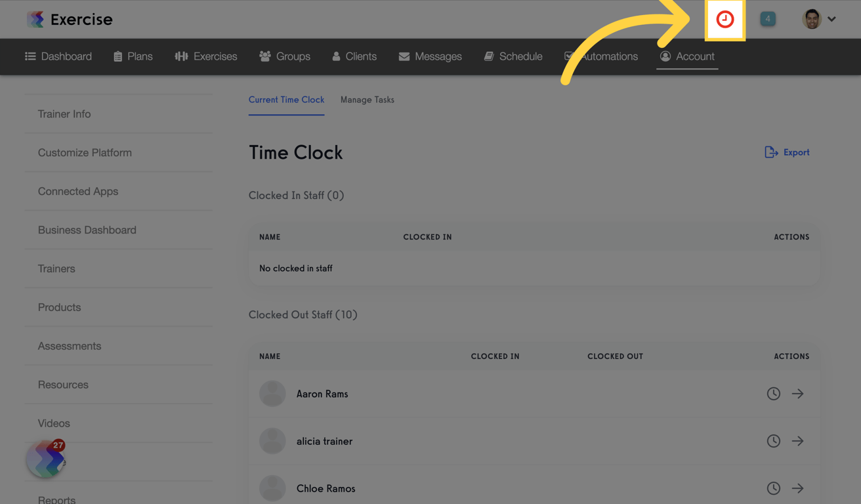This screenshot has height=504, width=861.
Task: Click the Groups people icon in navigation
Action: coord(264,56)
